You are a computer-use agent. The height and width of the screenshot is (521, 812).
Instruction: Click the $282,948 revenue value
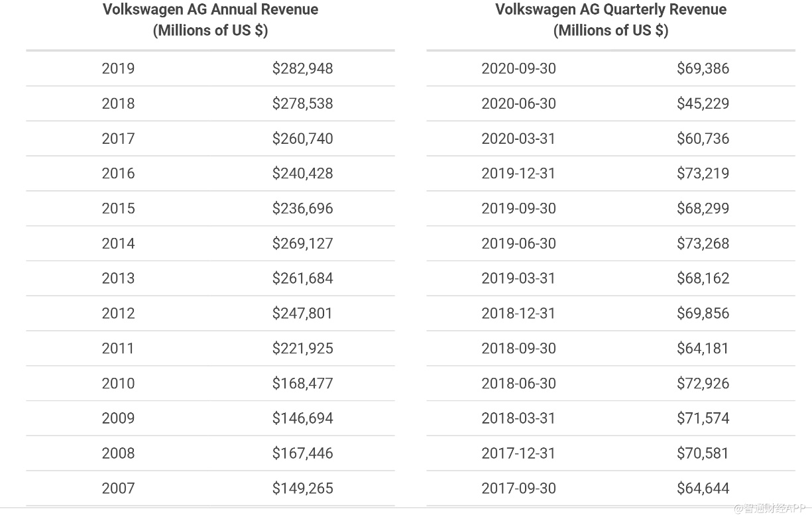coord(302,68)
